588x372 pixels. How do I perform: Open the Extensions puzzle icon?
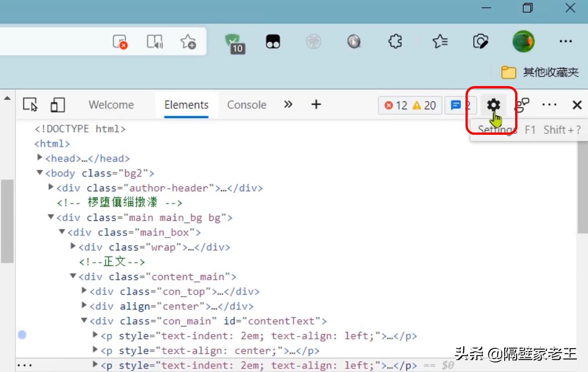tap(395, 41)
